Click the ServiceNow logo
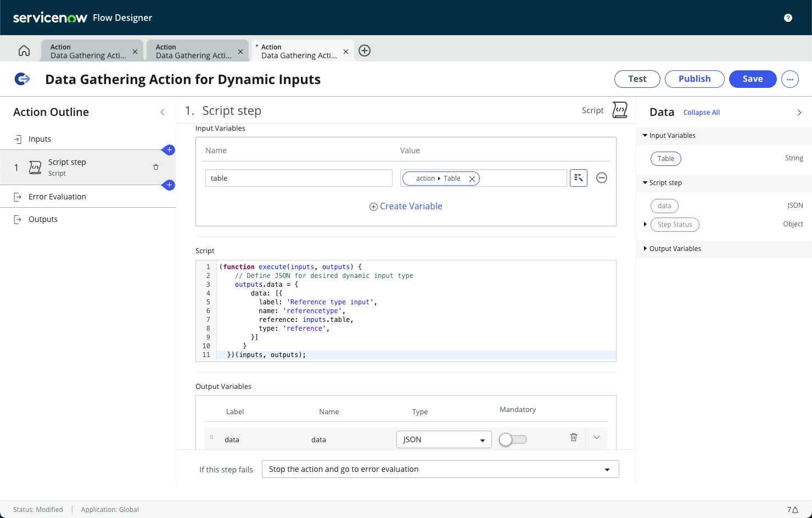 [50, 18]
